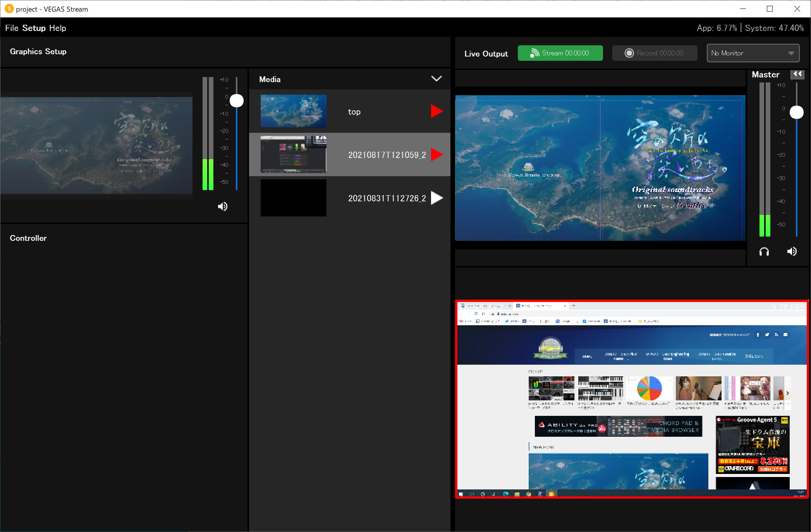Toggle Master headphone monitoring icon

point(764,252)
